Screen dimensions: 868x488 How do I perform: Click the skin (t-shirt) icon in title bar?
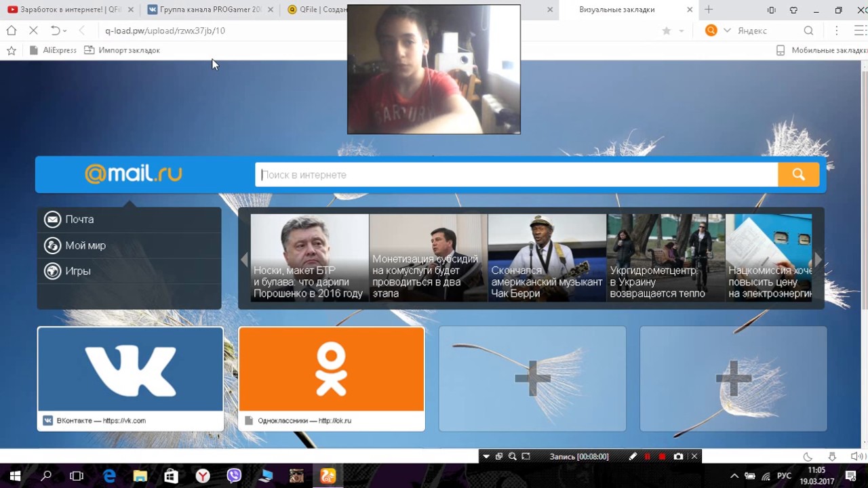(793, 10)
